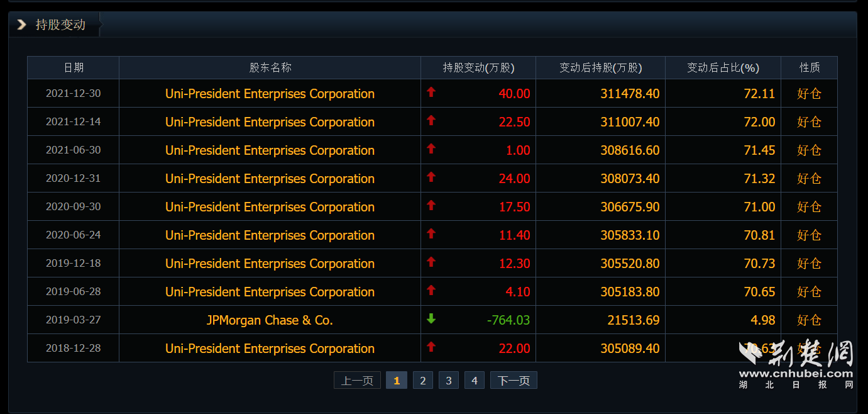Click the red up arrow in the 2020-06-24 row
868x414 pixels.
(431, 233)
